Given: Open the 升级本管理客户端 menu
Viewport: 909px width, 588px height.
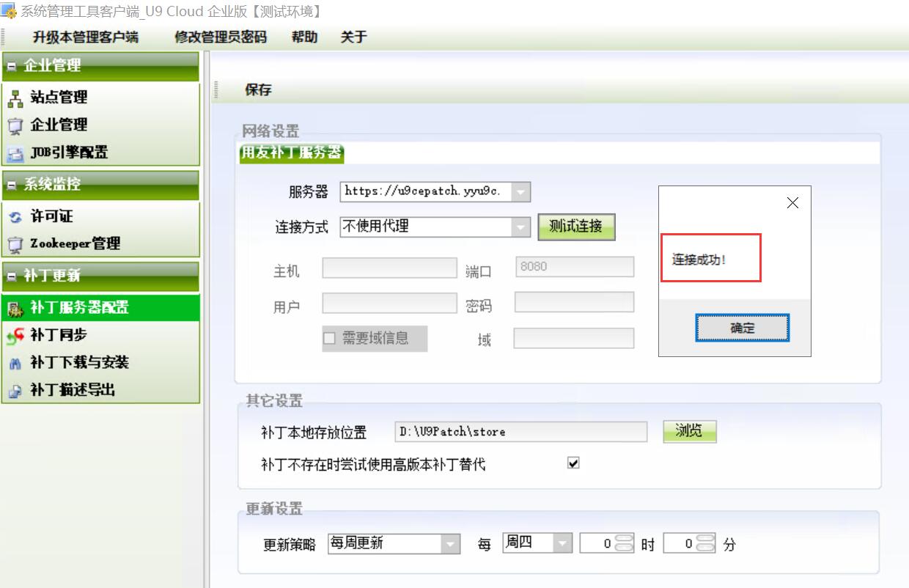Looking at the screenshot, I should pyautogui.click(x=85, y=37).
